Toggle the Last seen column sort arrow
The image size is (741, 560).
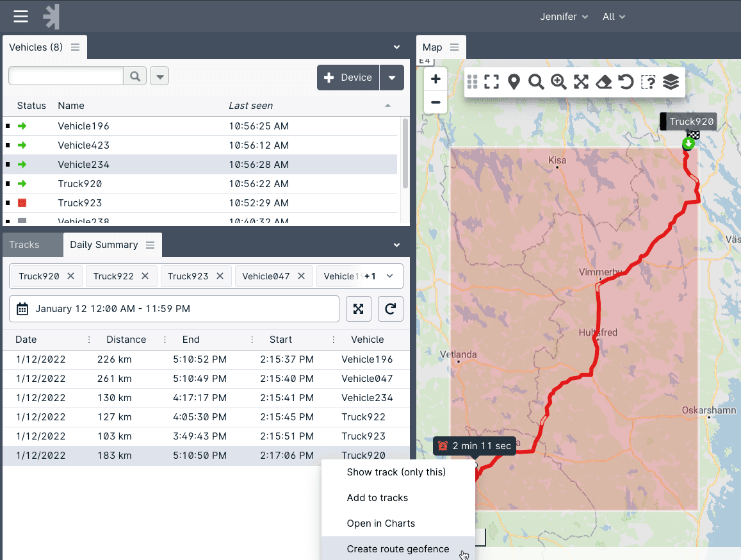(x=387, y=105)
